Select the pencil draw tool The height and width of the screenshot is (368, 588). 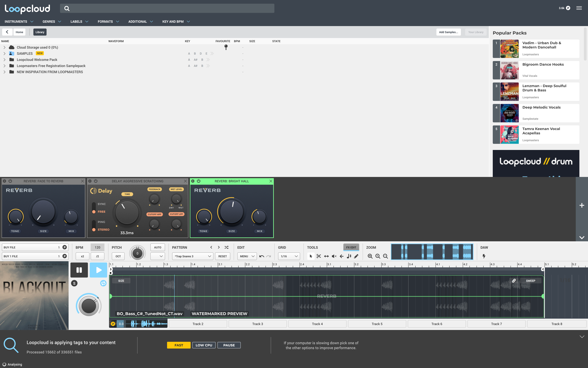tap(356, 256)
